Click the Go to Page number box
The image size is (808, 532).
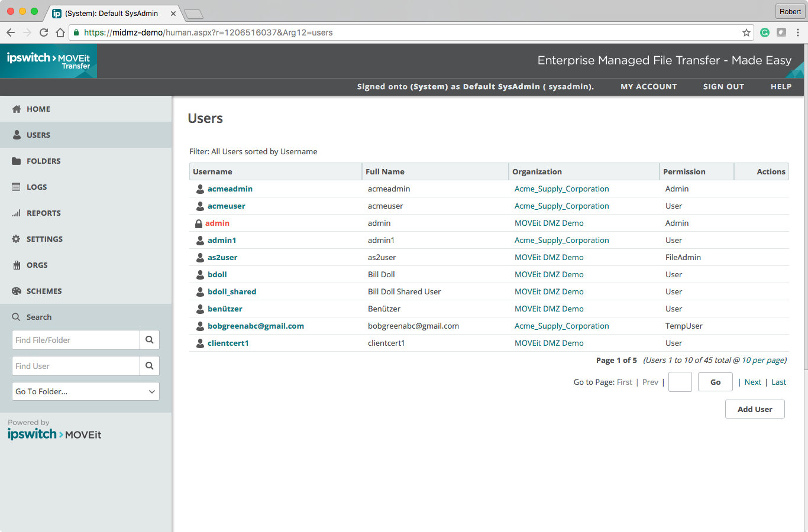pyautogui.click(x=680, y=382)
